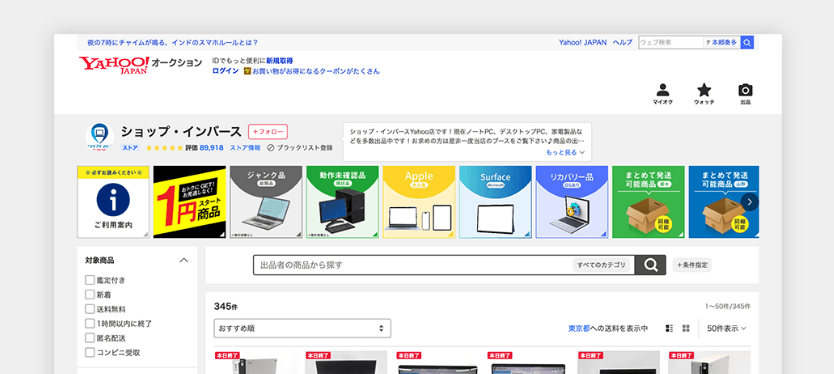Open the ご利用案内 info banner

click(x=113, y=202)
